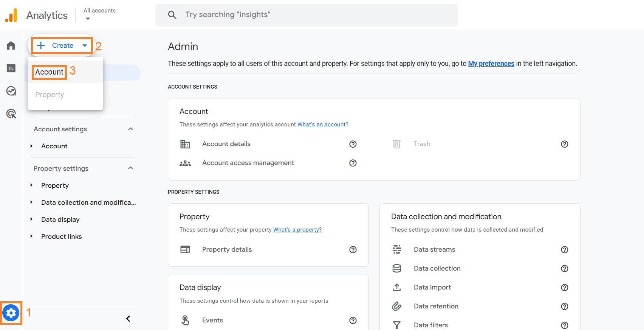The height and width of the screenshot is (330, 644).
Task: Open Account access management
Action: [x=248, y=163]
